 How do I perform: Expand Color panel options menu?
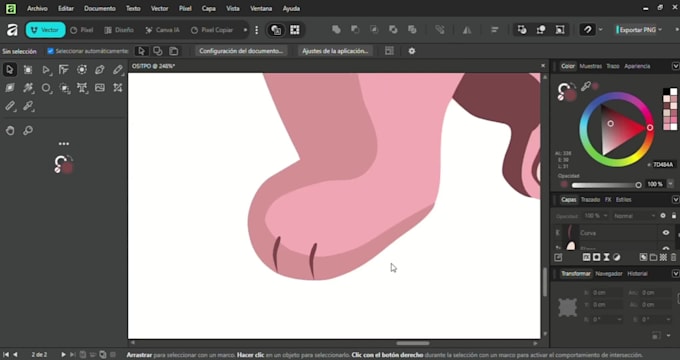tap(675, 66)
